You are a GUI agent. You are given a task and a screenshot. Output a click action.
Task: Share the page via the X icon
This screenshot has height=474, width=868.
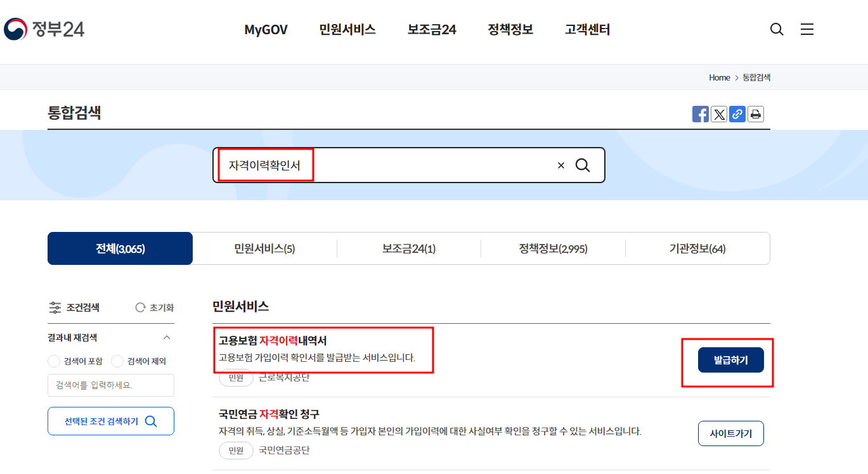(718, 114)
